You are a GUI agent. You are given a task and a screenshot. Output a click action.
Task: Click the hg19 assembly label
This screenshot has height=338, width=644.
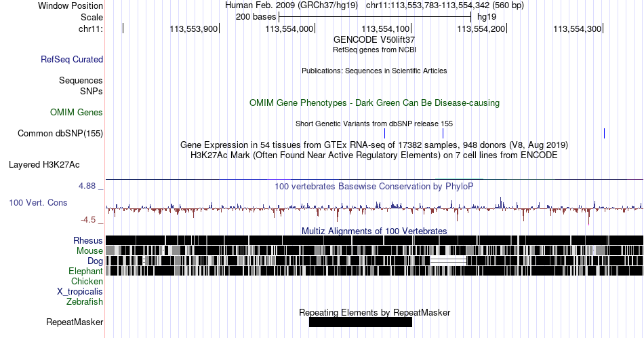click(487, 17)
